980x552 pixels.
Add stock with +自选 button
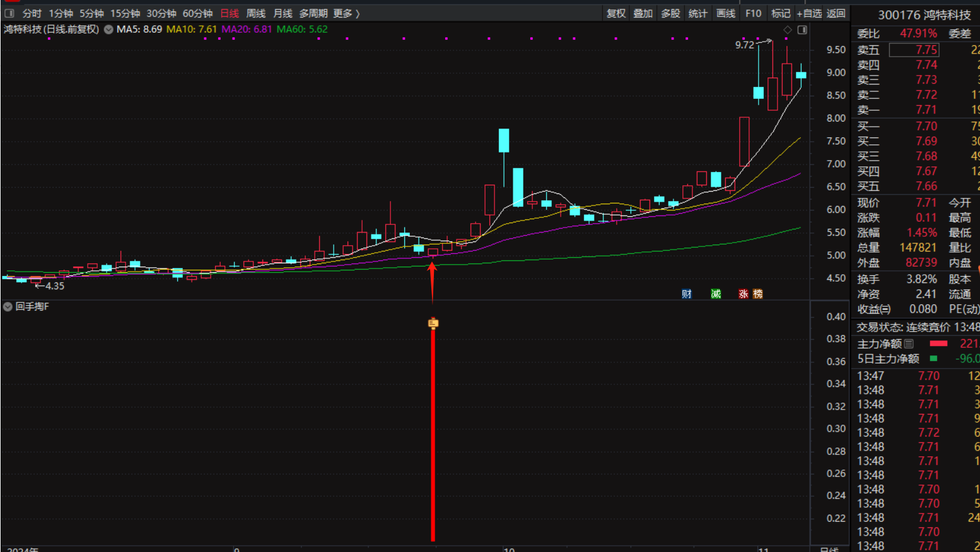point(809,13)
